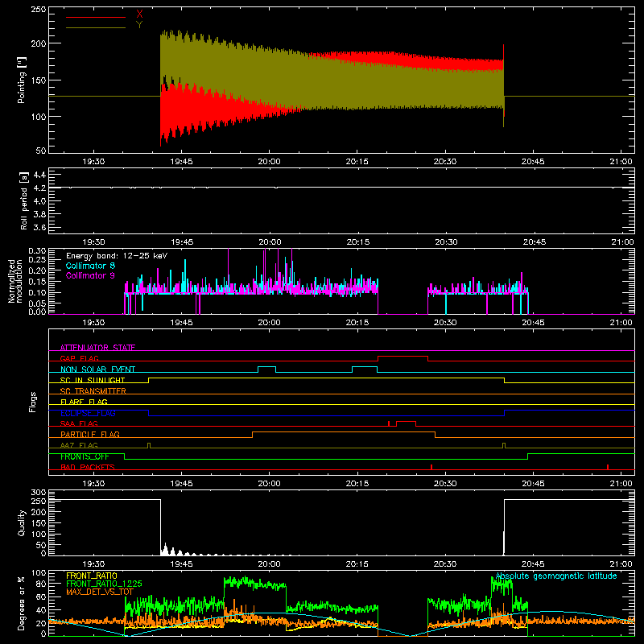Click the cyan Collimator 8 legend entry
Image resolution: width=644 pixels, height=644 pixels.
(90, 266)
